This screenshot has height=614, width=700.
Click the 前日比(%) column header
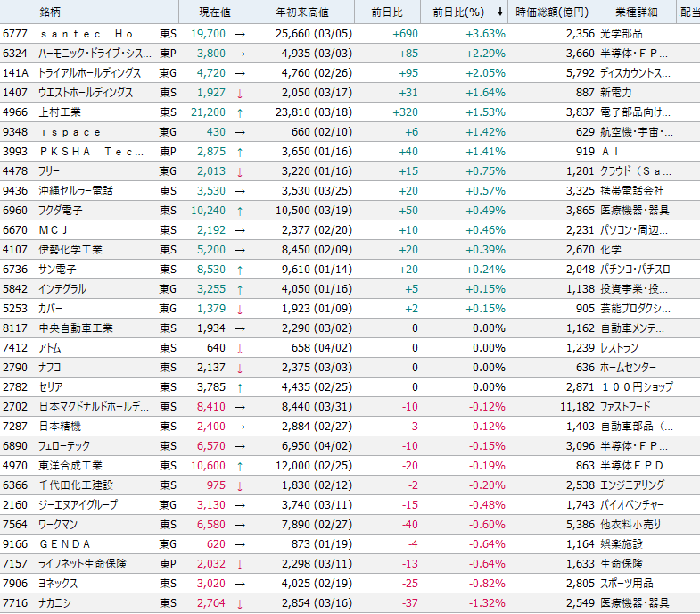pos(464,12)
